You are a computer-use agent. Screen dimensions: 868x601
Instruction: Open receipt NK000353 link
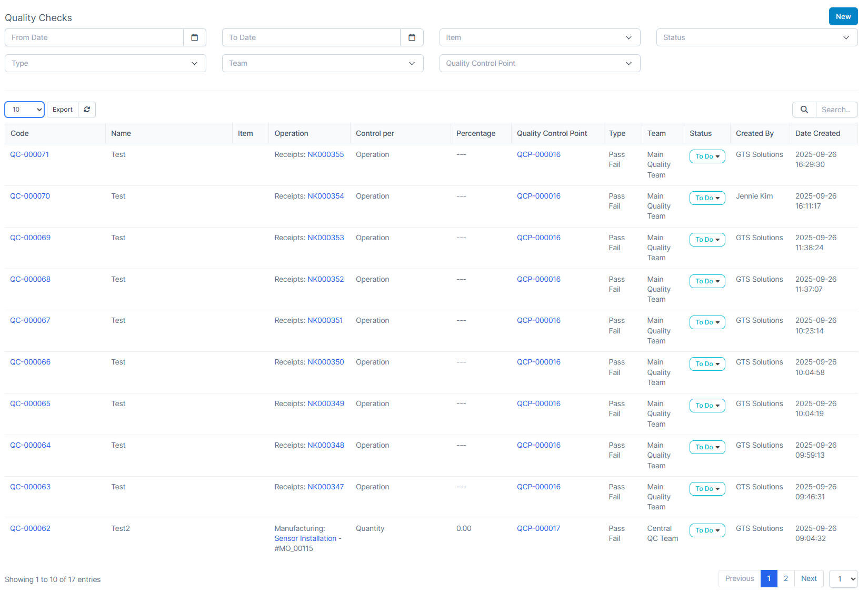pos(325,238)
